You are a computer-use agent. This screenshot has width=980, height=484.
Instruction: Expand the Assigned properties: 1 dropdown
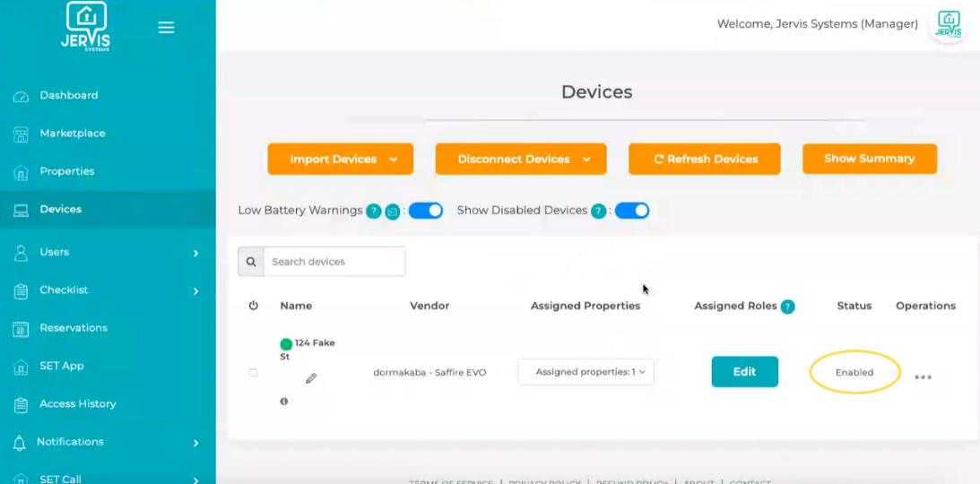coord(585,372)
